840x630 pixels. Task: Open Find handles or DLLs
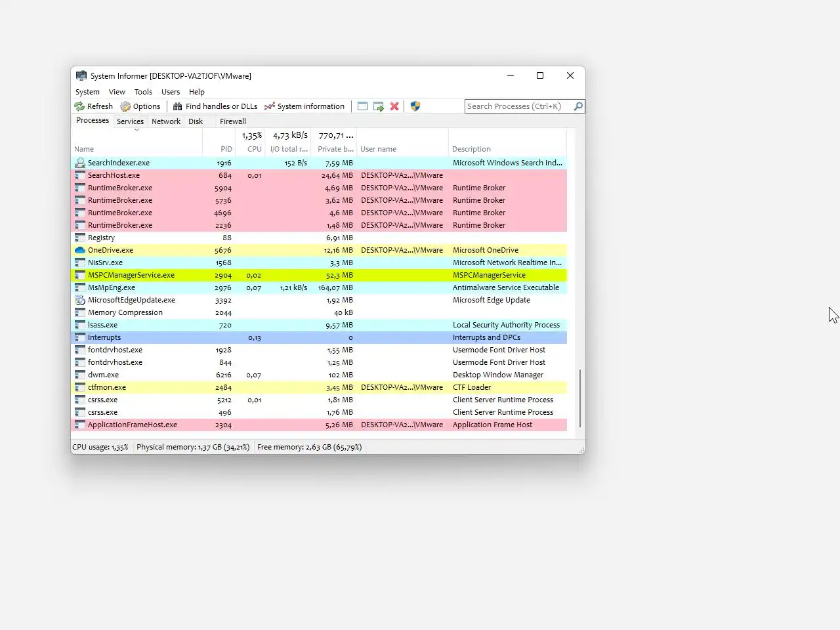tap(215, 106)
